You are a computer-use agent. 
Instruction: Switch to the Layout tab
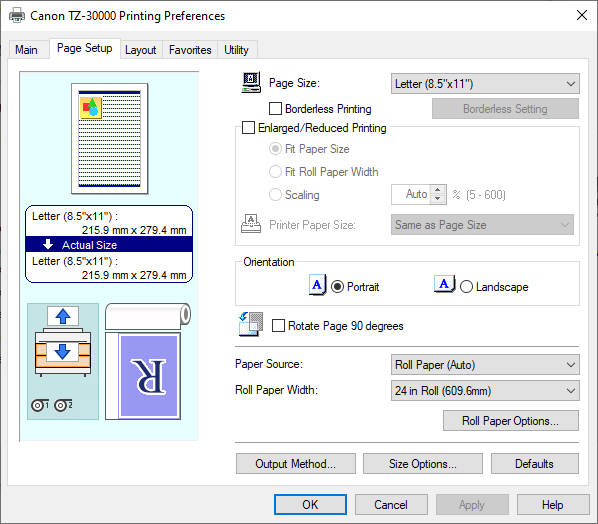[141, 50]
